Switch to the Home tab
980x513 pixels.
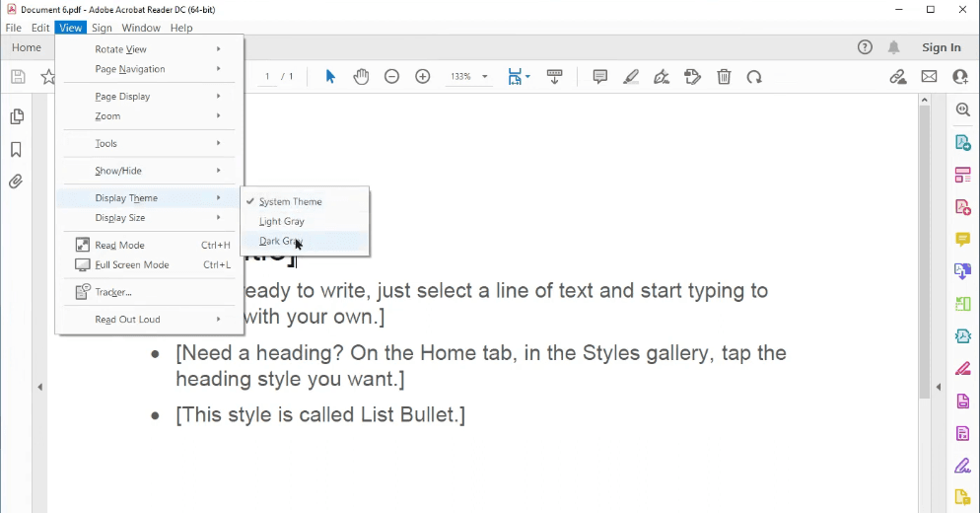pos(27,47)
